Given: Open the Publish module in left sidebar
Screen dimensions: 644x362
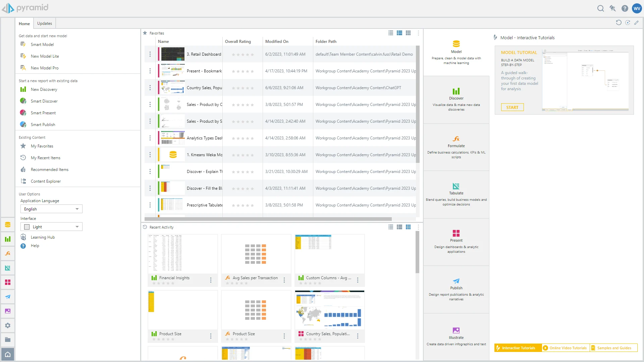Looking at the screenshot, I should click(8, 297).
